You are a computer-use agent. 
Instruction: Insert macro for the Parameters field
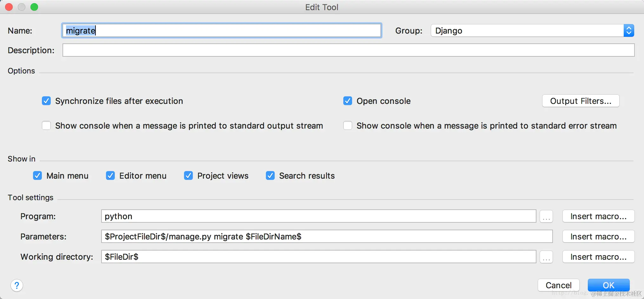(598, 237)
